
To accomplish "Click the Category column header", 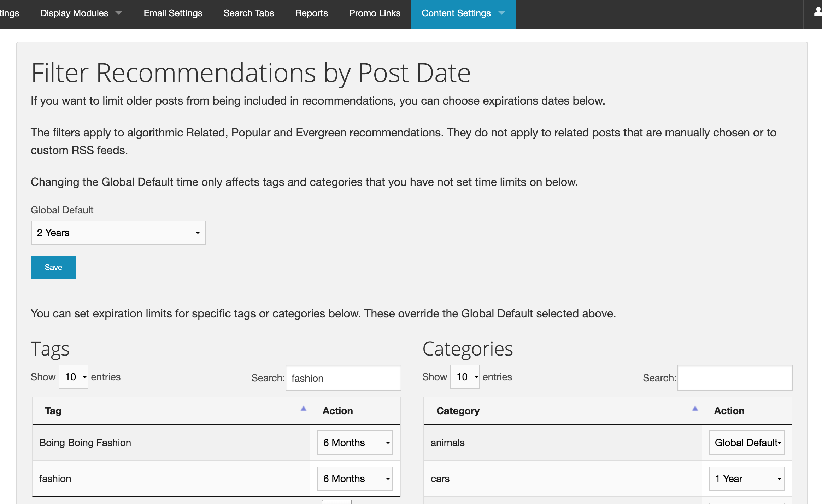I will pyautogui.click(x=563, y=411).
